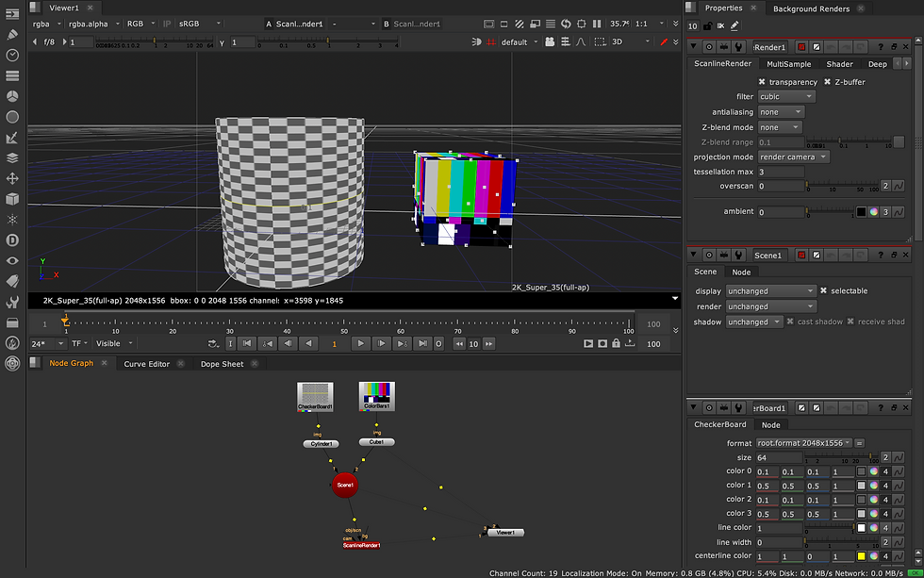The height and width of the screenshot is (578, 924).
Task: Jump to the first frame button
Action: [247, 343]
